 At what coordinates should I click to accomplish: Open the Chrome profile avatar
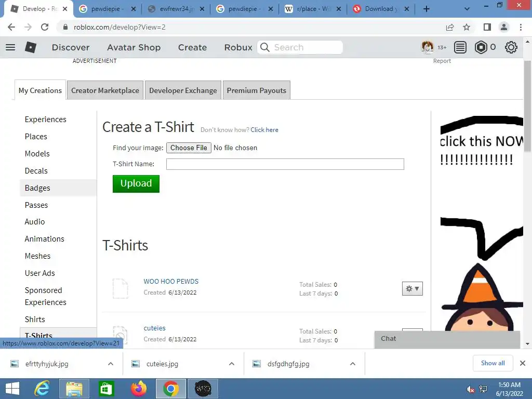pyautogui.click(x=504, y=27)
